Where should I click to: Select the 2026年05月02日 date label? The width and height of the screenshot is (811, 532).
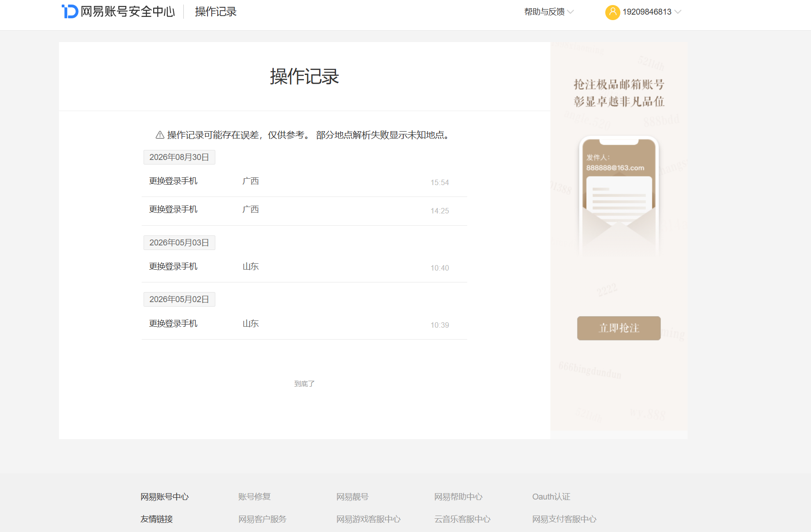(179, 299)
